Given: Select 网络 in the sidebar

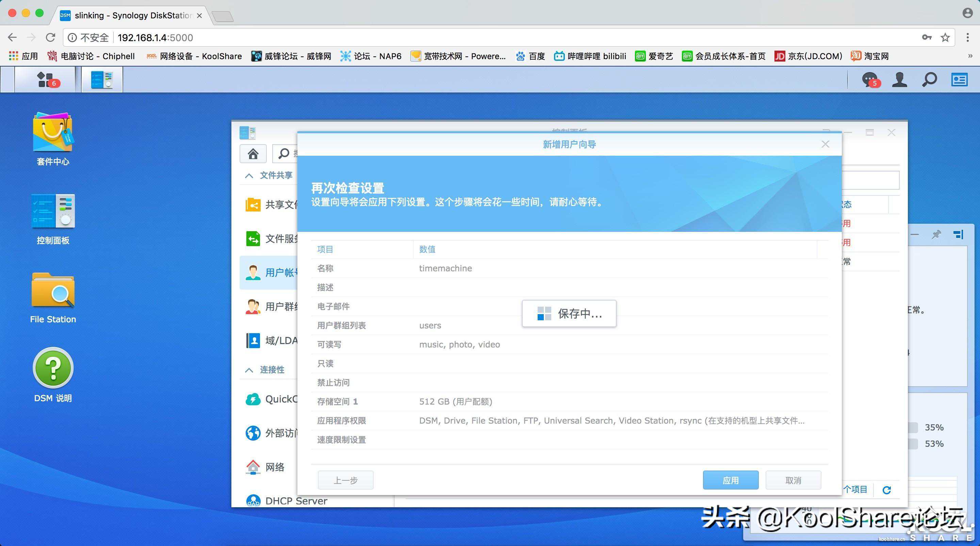Looking at the screenshot, I should (274, 467).
